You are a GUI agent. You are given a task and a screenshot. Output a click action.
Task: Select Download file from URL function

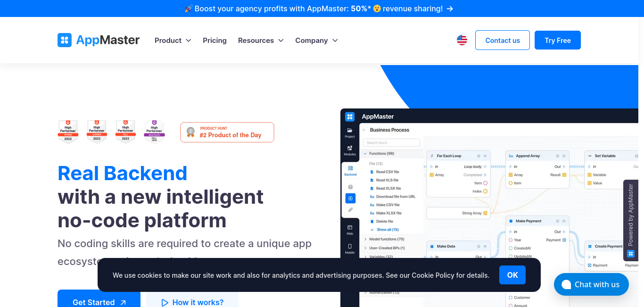[393, 197]
